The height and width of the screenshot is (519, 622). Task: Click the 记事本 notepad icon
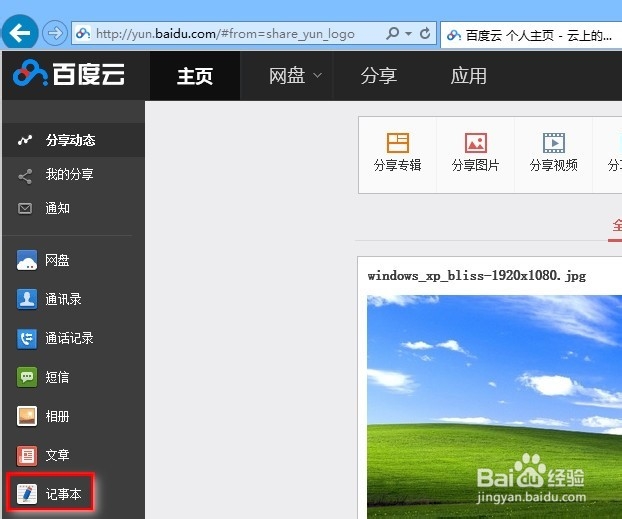(x=27, y=494)
